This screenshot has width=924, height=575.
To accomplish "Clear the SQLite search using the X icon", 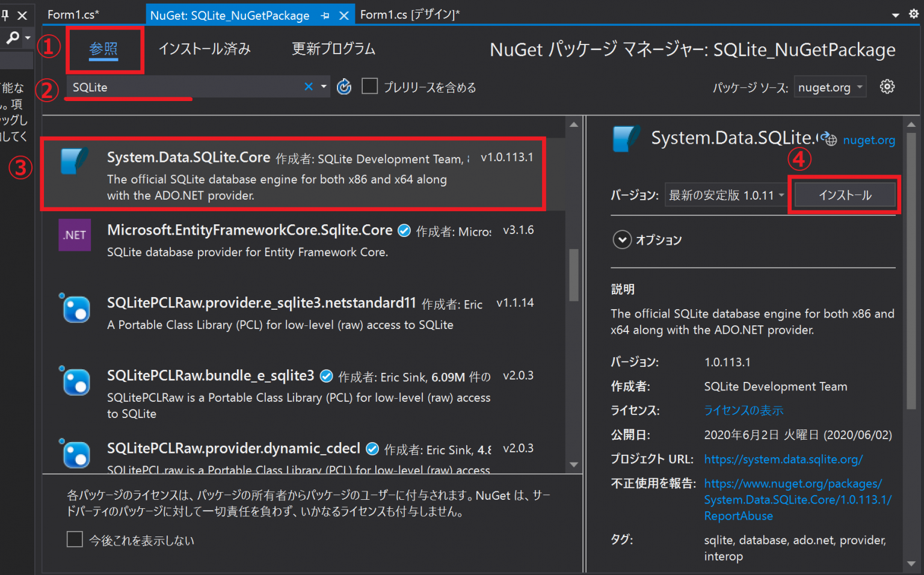I will click(x=309, y=86).
